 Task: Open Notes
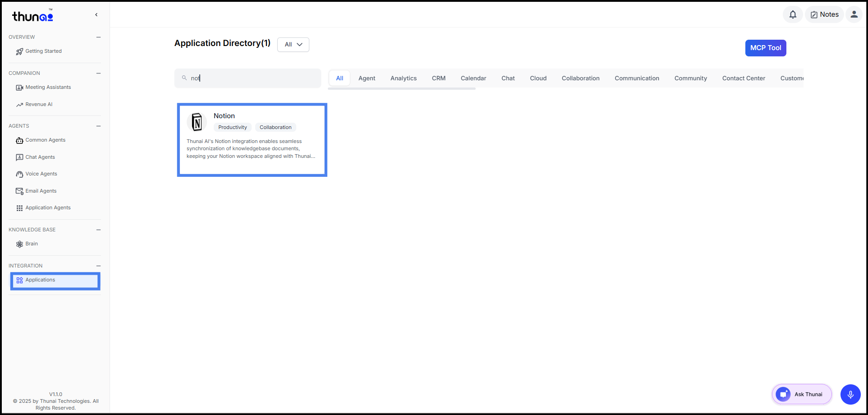point(825,14)
